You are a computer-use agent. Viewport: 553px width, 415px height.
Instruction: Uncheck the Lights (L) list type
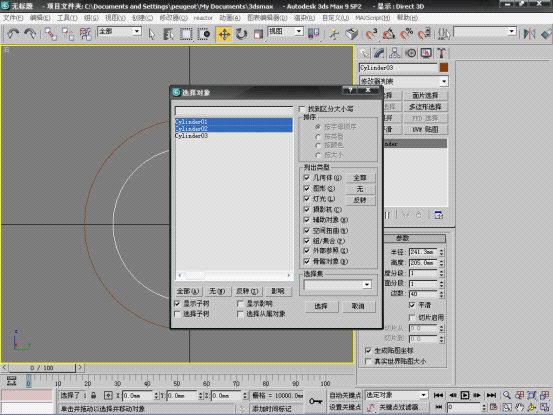coord(307,199)
